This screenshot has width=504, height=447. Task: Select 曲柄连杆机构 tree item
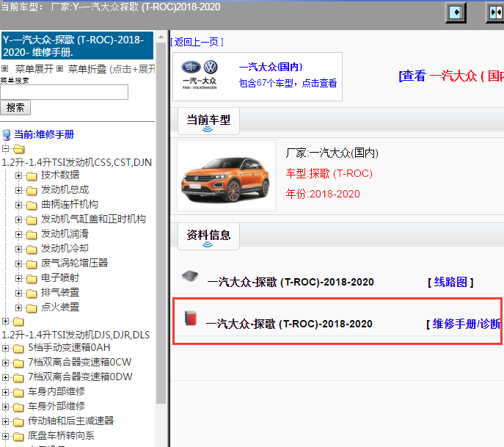70,205
